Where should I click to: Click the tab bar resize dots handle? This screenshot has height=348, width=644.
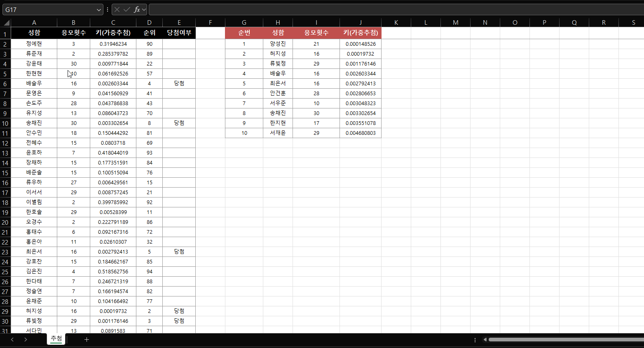(475, 340)
